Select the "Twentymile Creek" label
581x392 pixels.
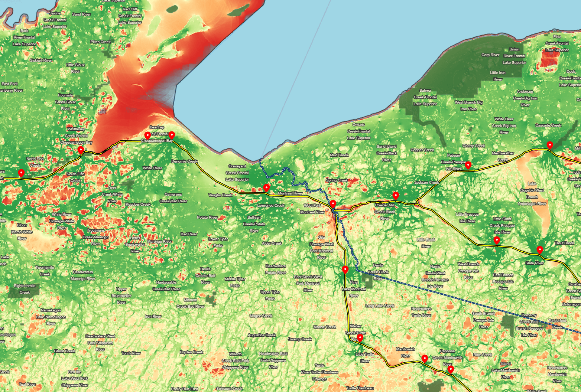(45, 271)
